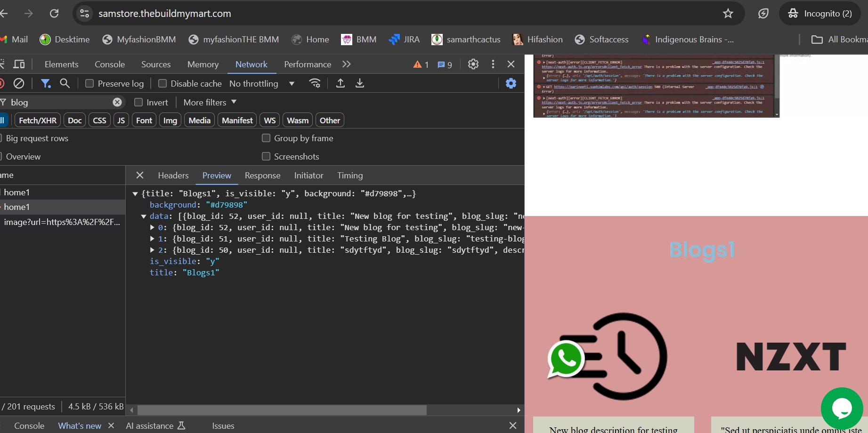Filter requests by WS type
868x433 pixels.
[270, 120]
